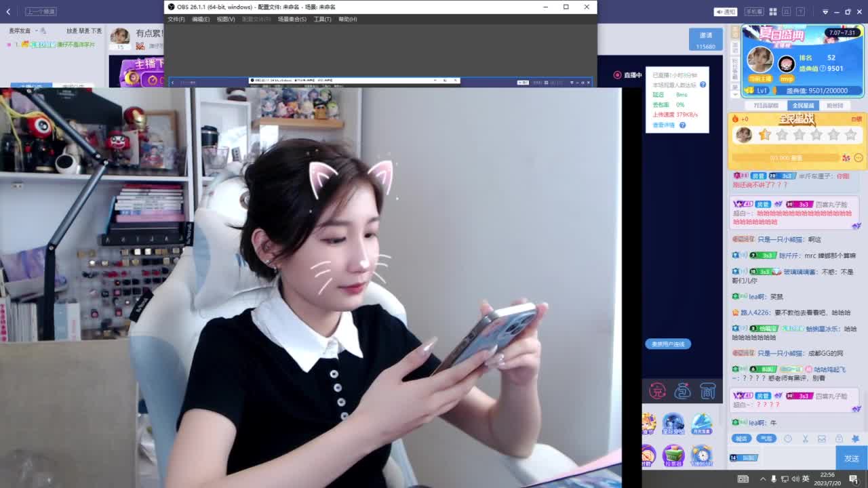This screenshot has height=488, width=868.
Task: Select the scissors icon above the chat input
Action: [x=805, y=439]
